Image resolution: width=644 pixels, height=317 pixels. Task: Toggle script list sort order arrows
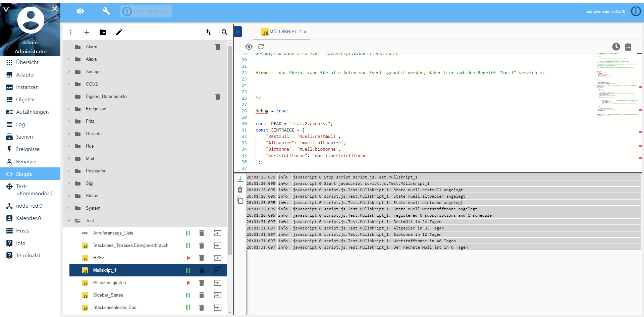pos(209,32)
